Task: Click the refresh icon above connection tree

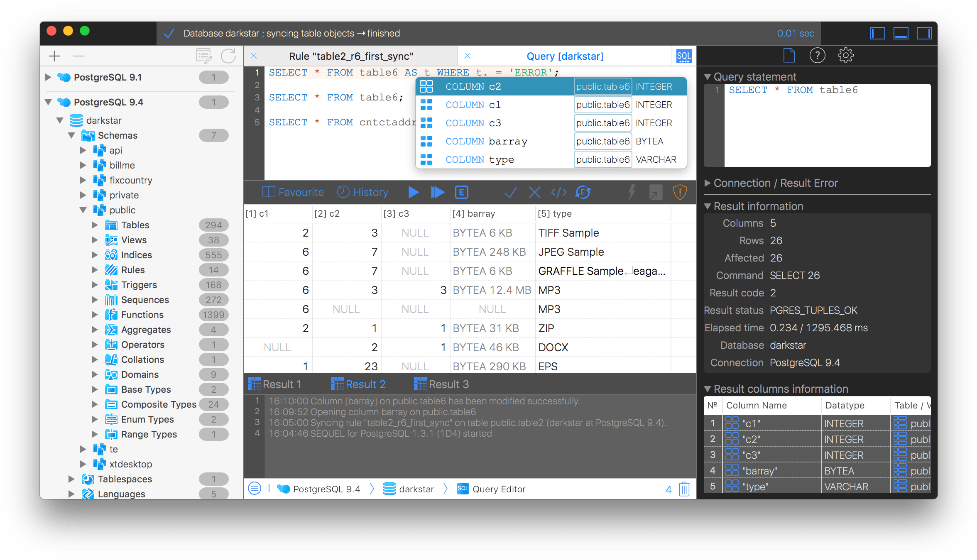Action: [228, 56]
